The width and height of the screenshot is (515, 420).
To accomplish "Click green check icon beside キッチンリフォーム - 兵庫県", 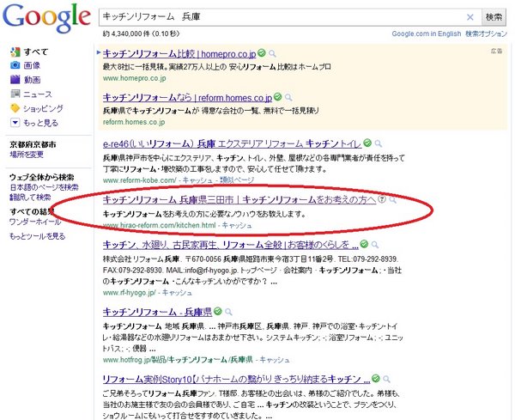I will 218,311.
